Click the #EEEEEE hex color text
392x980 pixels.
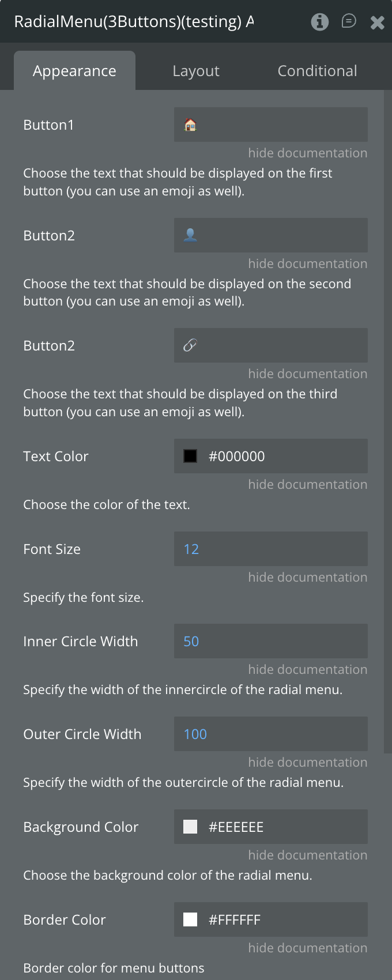(x=236, y=827)
